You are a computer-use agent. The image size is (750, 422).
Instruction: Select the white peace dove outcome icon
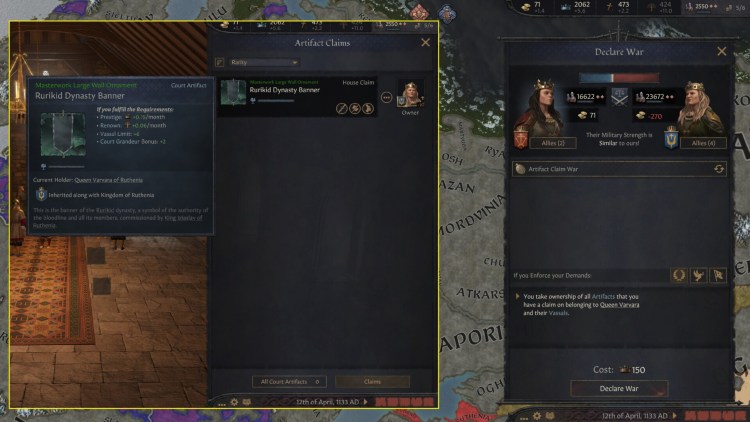[698, 275]
